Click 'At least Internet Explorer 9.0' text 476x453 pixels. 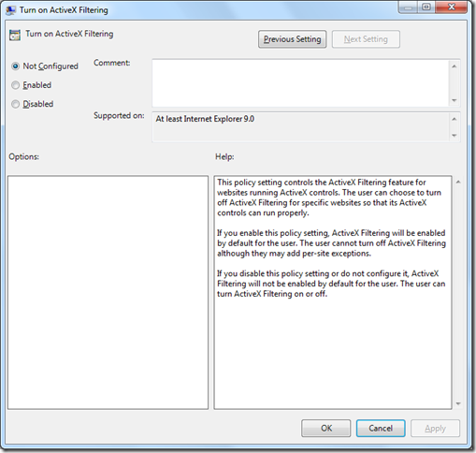click(205, 119)
